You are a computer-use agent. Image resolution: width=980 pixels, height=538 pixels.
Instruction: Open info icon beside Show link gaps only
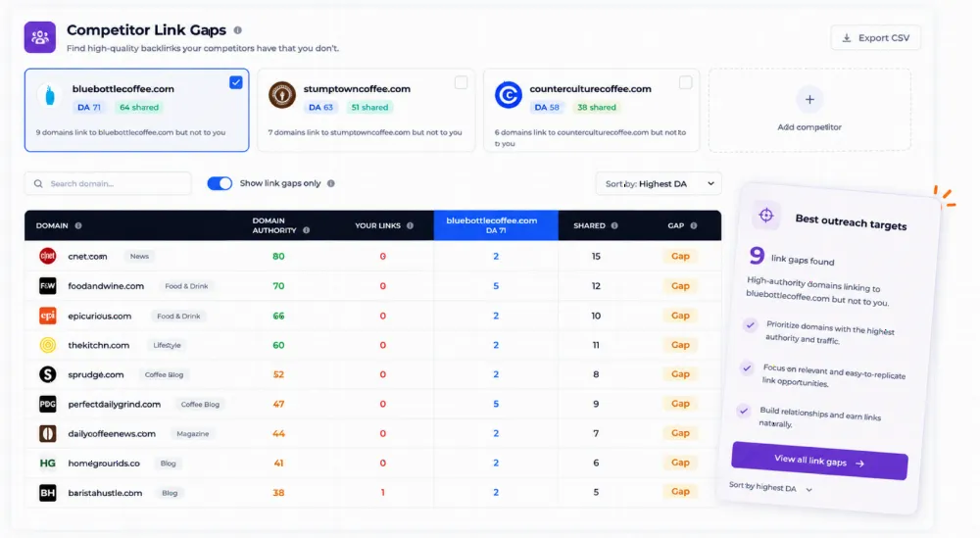pos(330,183)
